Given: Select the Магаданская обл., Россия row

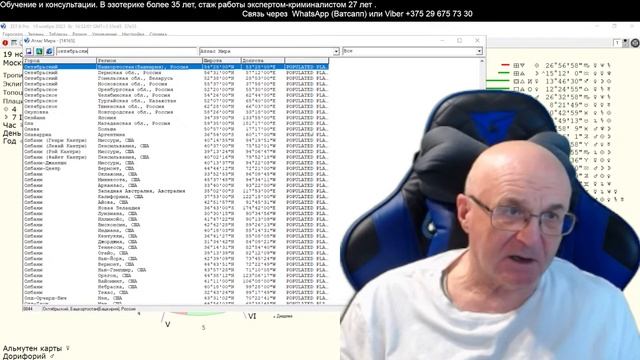Looking at the screenshot, I should pos(176,123).
